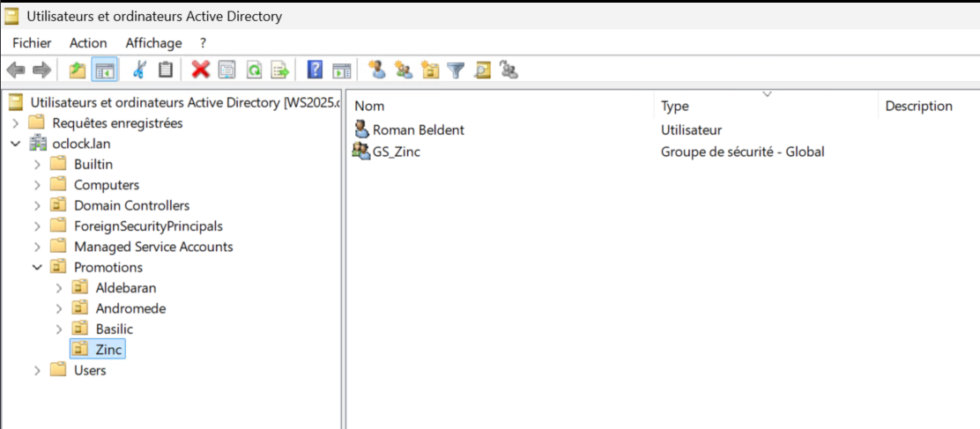Open the filter options funnel icon
980x429 pixels.
(456, 70)
